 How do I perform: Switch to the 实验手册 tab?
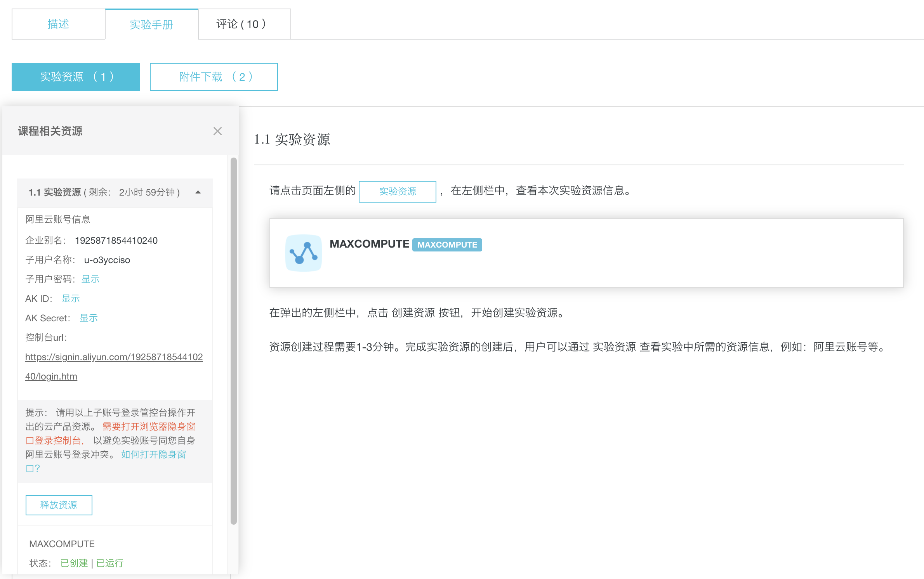[x=152, y=24]
